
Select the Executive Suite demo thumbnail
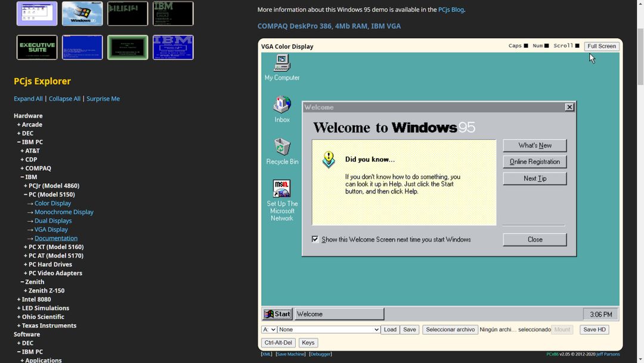36,47
